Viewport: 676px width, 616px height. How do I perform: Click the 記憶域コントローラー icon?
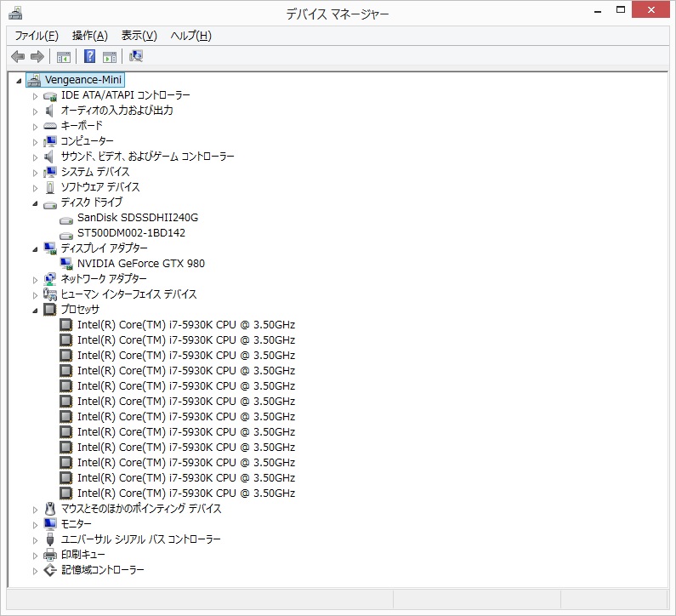(x=50, y=570)
